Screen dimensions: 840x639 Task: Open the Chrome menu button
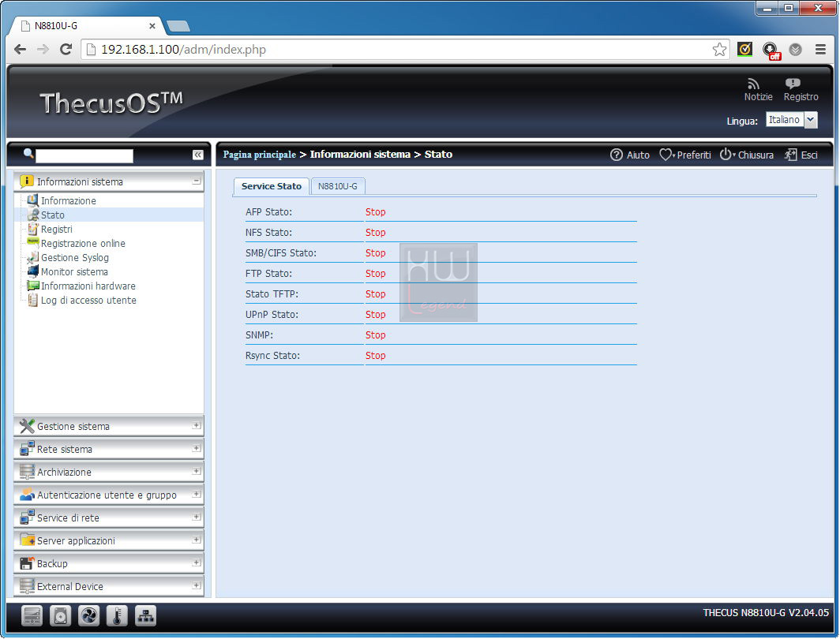(820, 49)
